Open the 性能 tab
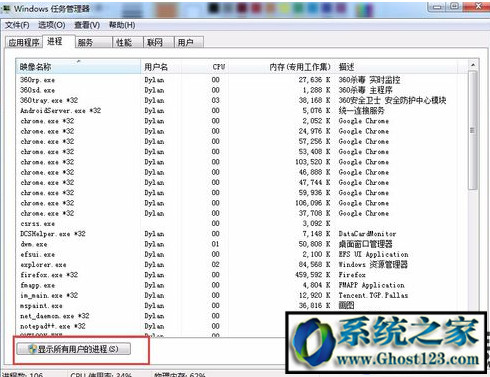Image resolution: width=490 pixels, height=377 pixels. [128, 42]
